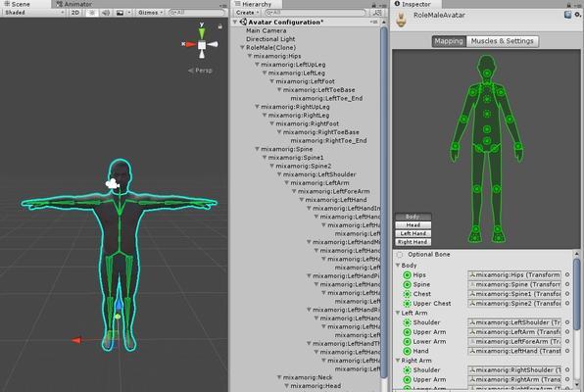Open the Shaded draw mode dropdown
The height and width of the screenshot is (392, 584).
point(34,13)
